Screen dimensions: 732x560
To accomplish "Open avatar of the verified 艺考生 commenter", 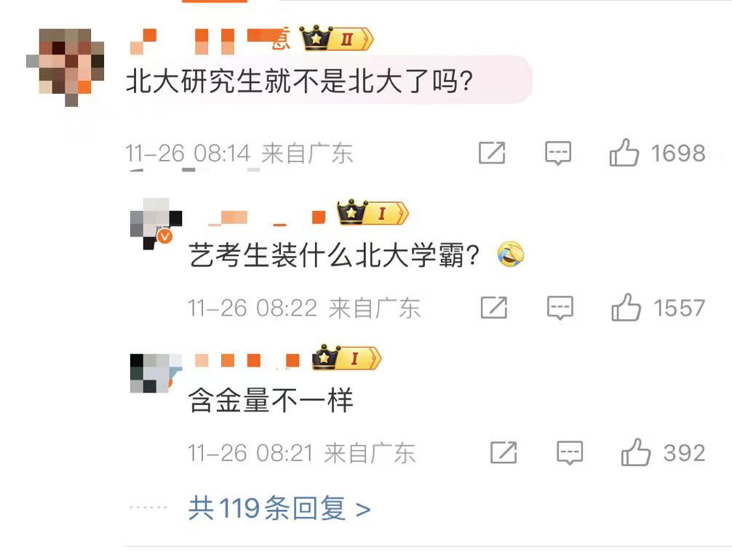I will 156,223.
